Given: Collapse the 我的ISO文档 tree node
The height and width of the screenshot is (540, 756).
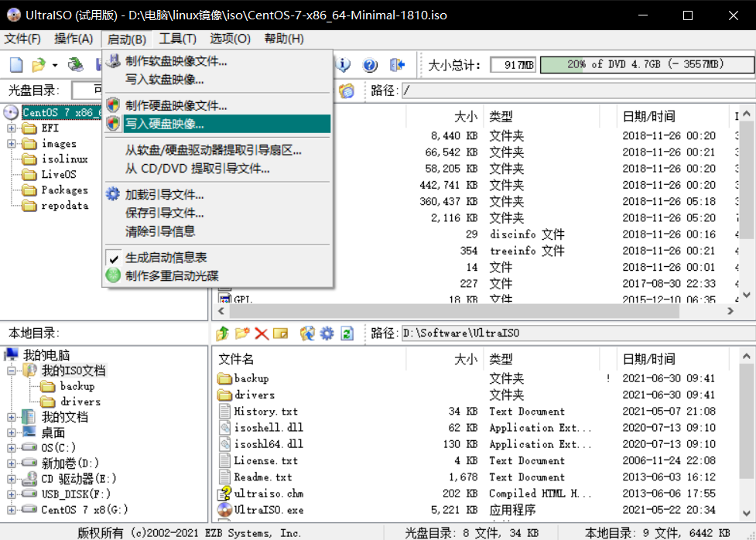Looking at the screenshot, I should (x=12, y=371).
